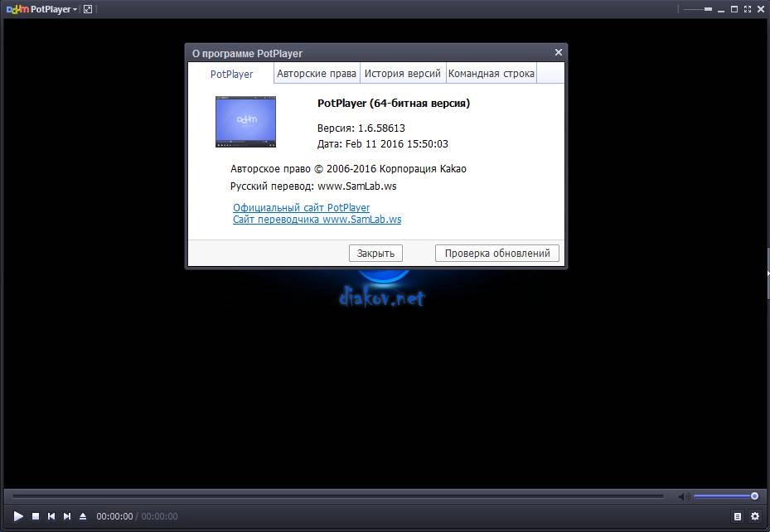Skip to next track
Image resolution: width=770 pixels, height=532 pixels.
(67, 516)
